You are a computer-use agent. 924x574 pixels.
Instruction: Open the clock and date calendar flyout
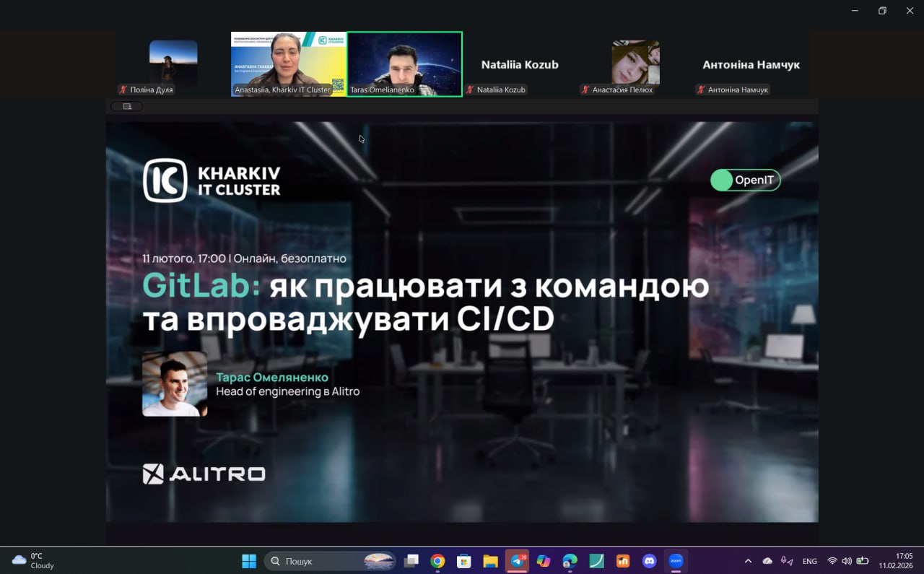[896, 561]
